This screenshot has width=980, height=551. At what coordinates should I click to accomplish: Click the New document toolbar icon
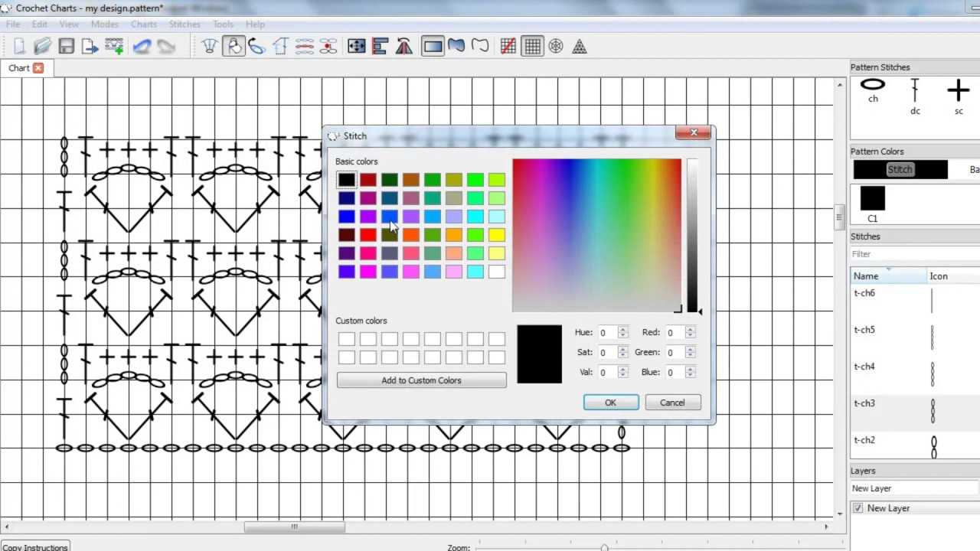[19, 47]
